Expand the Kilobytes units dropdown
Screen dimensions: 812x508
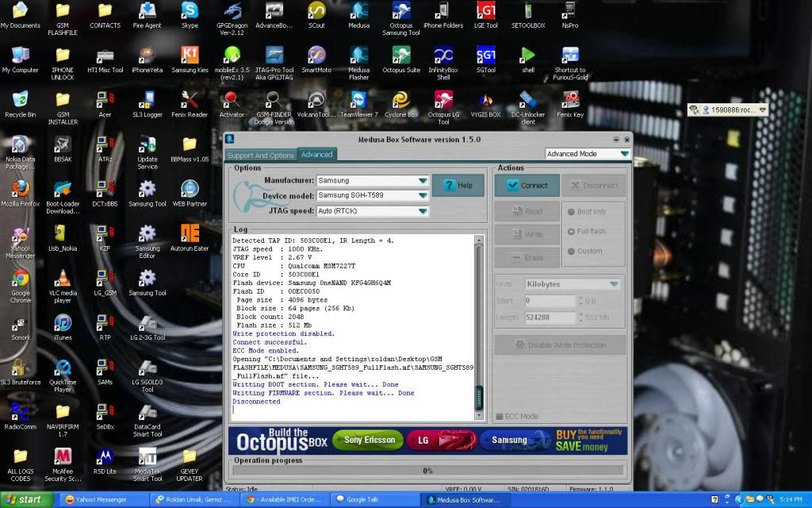(x=614, y=284)
